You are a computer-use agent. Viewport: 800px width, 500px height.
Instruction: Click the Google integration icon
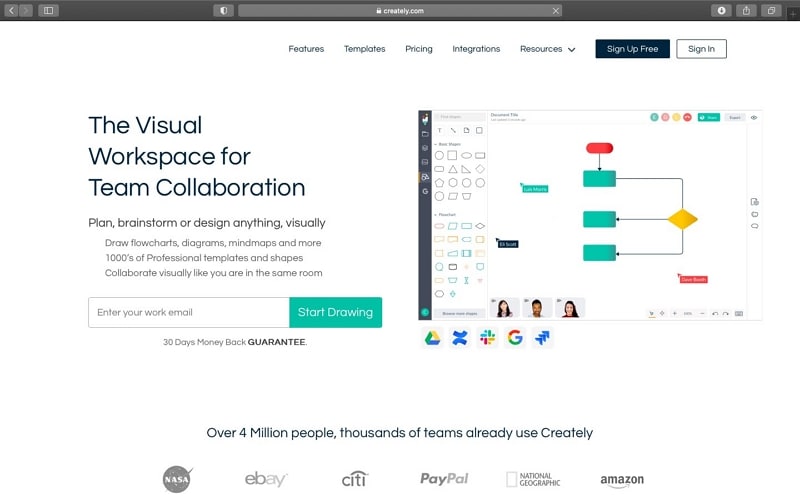(x=515, y=338)
